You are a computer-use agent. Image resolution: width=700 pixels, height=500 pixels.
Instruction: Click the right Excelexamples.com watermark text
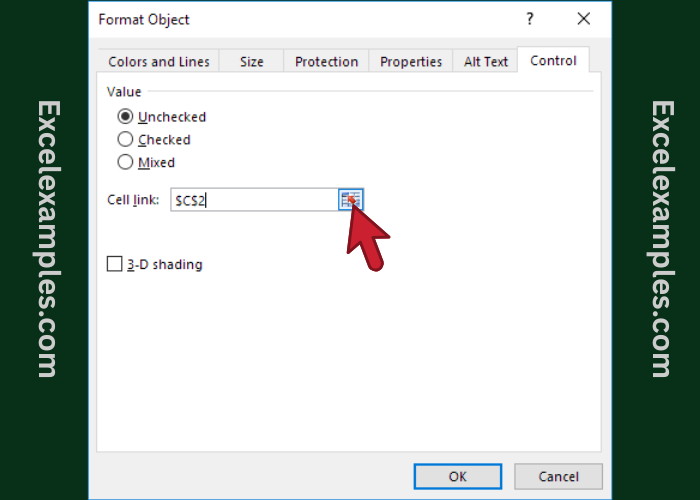pos(658,238)
